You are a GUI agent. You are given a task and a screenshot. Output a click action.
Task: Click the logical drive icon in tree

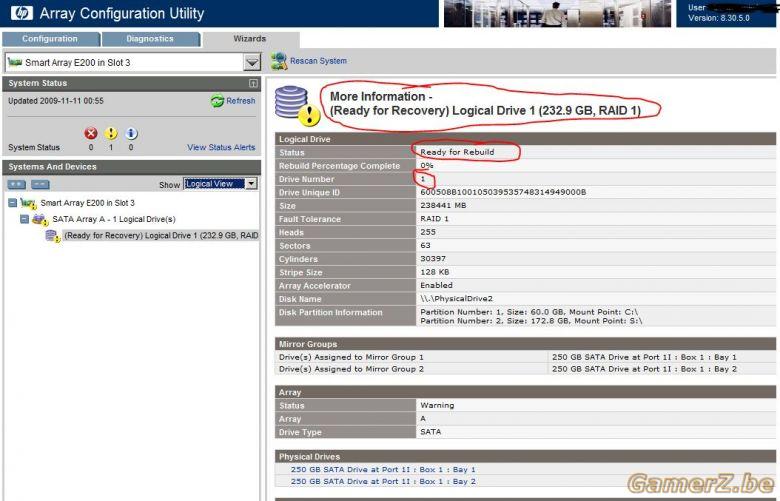coord(53,236)
